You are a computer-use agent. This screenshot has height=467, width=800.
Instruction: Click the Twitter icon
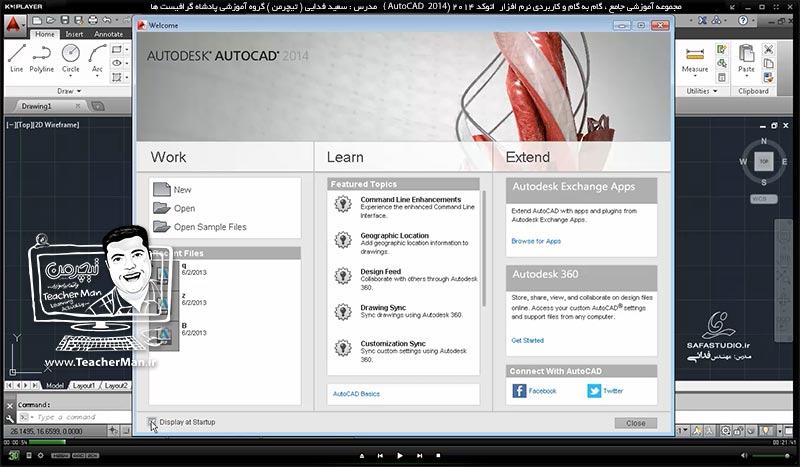[594, 391]
